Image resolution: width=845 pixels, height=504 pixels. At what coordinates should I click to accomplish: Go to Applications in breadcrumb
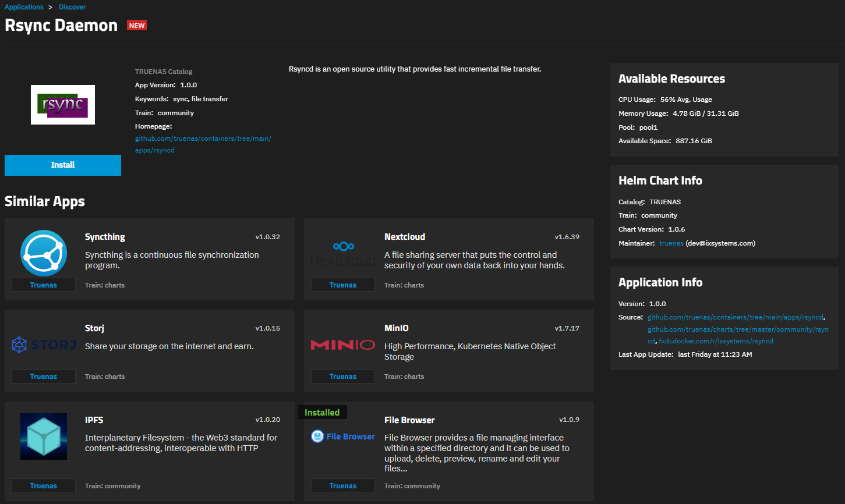24,7
